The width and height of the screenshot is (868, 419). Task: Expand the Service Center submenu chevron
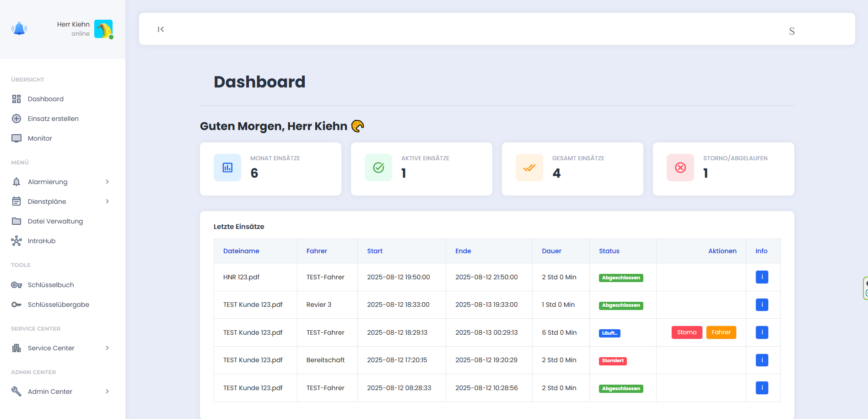(x=108, y=348)
